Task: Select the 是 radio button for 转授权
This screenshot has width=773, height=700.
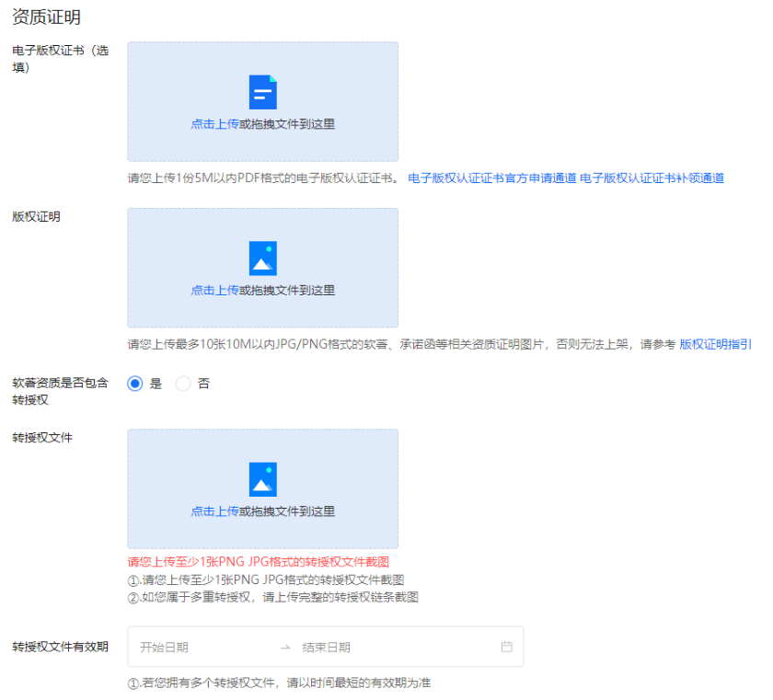Action: [x=135, y=384]
